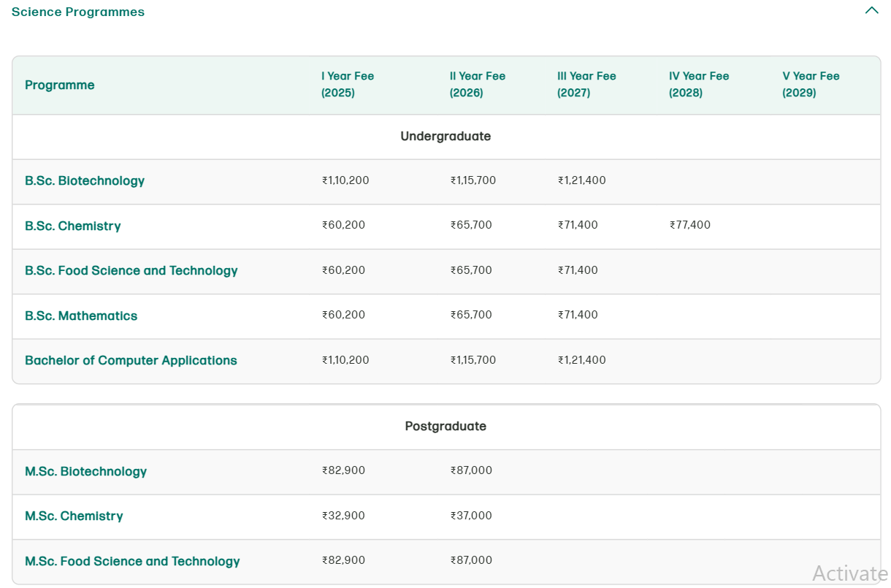This screenshot has width=891, height=588.
Task: Open the B.Sc. Biotechnology programme link
Action: 85,180
